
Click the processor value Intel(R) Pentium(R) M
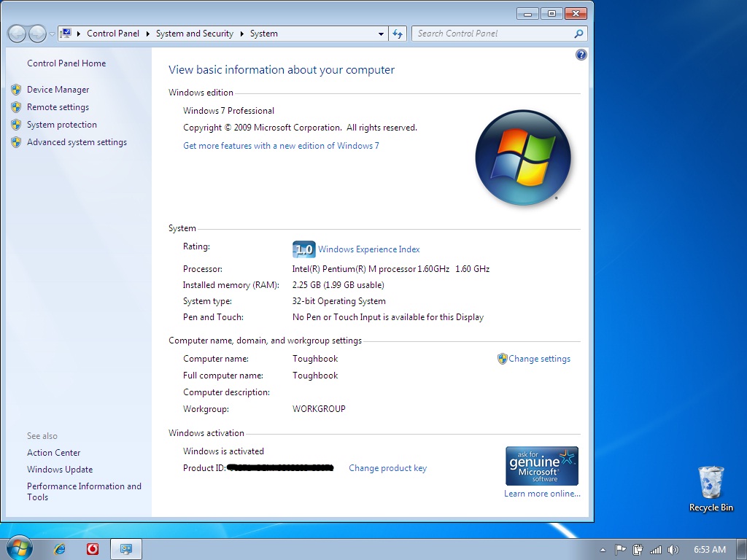[391, 269]
